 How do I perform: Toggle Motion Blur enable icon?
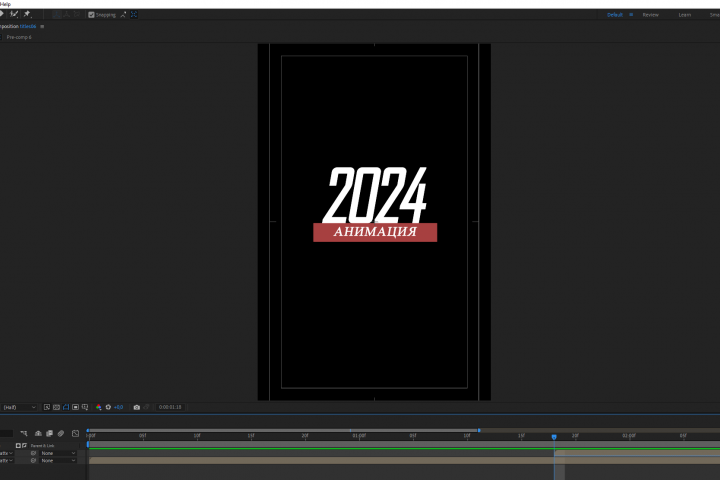61,434
